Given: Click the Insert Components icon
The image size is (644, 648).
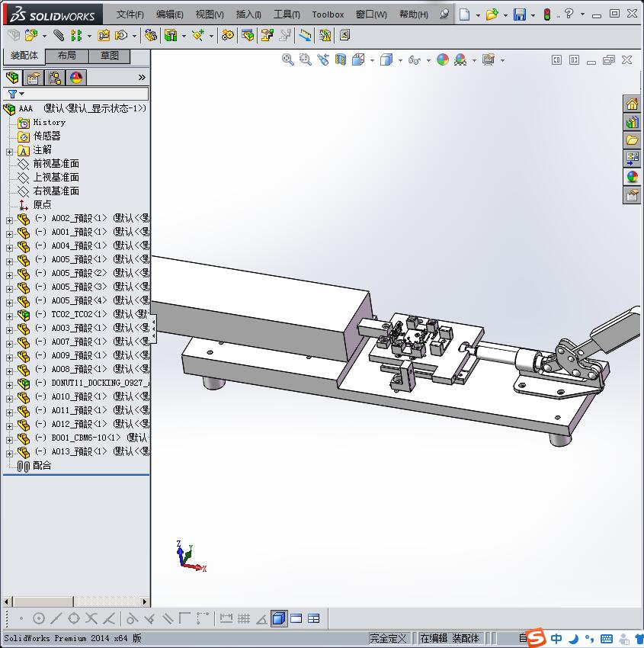Looking at the screenshot, I should click(31, 36).
